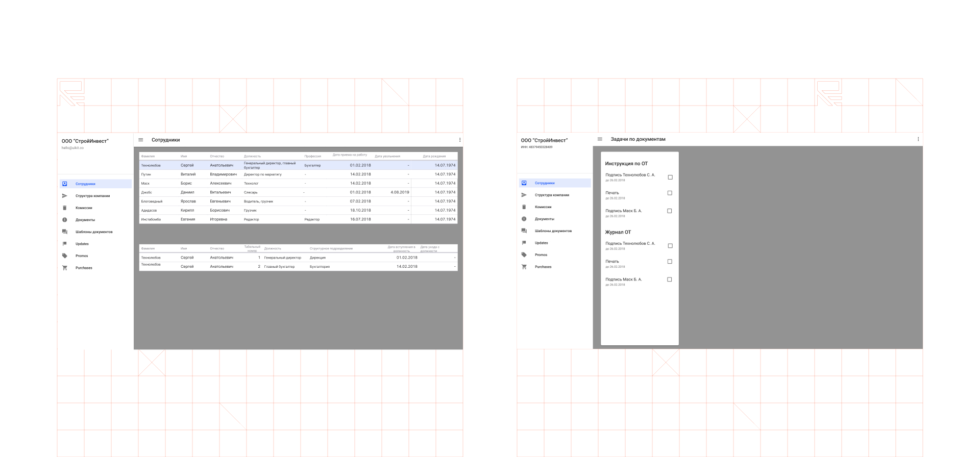The height and width of the screenshot is (457, 980).
Task: Click the Табельный номер column header
Action: click(x=252, y=248)
